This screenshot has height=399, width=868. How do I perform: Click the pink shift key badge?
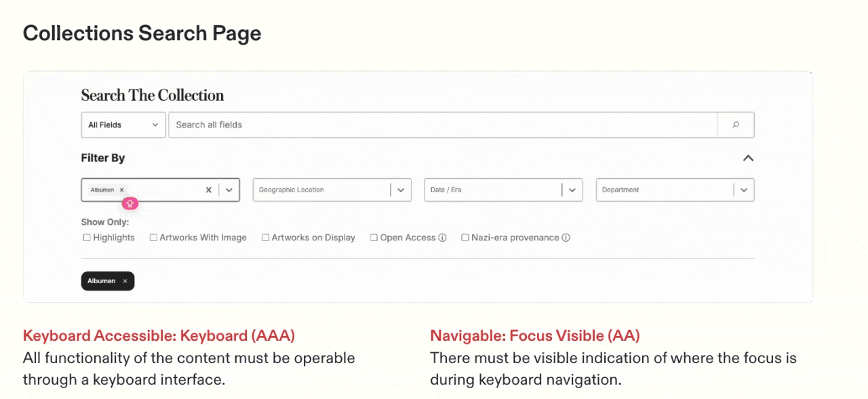tap(130, 203)
